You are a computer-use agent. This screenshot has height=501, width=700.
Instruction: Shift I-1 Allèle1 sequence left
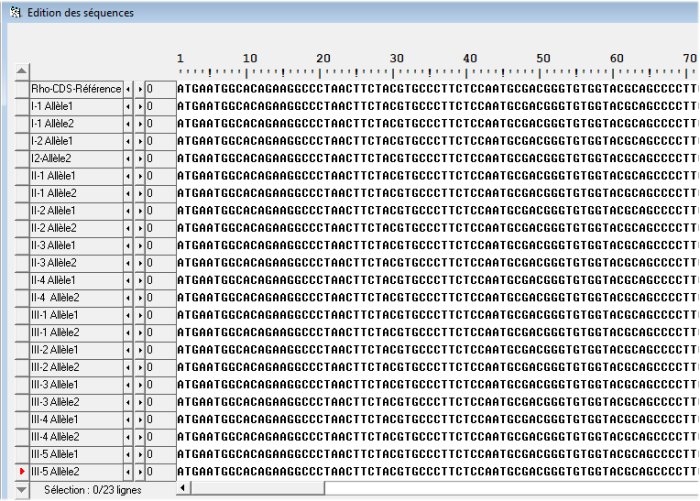pos(128,106)
